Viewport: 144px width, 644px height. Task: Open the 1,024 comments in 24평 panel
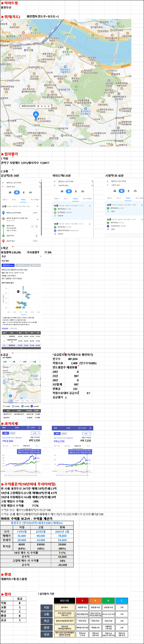point(31,428)
